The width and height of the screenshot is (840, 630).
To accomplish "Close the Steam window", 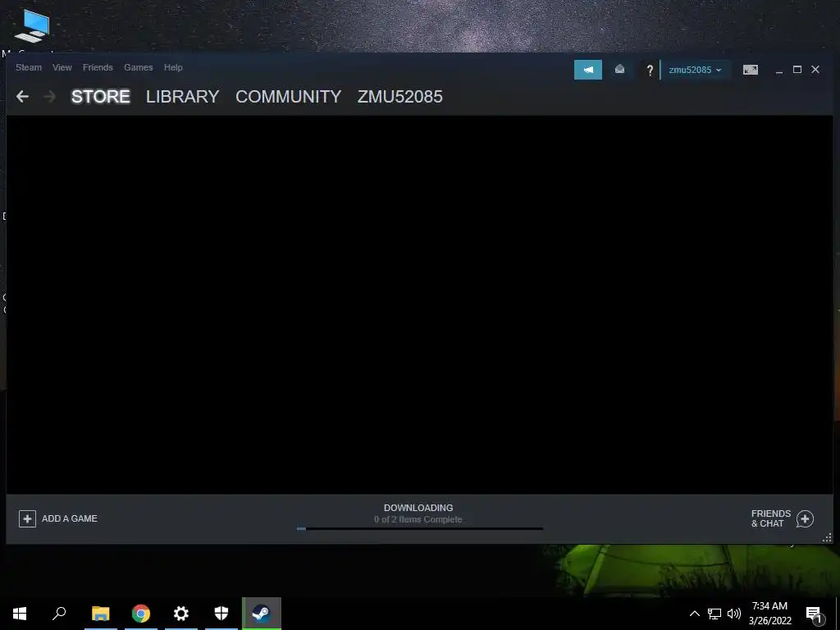I will click(x=815, y=70).
